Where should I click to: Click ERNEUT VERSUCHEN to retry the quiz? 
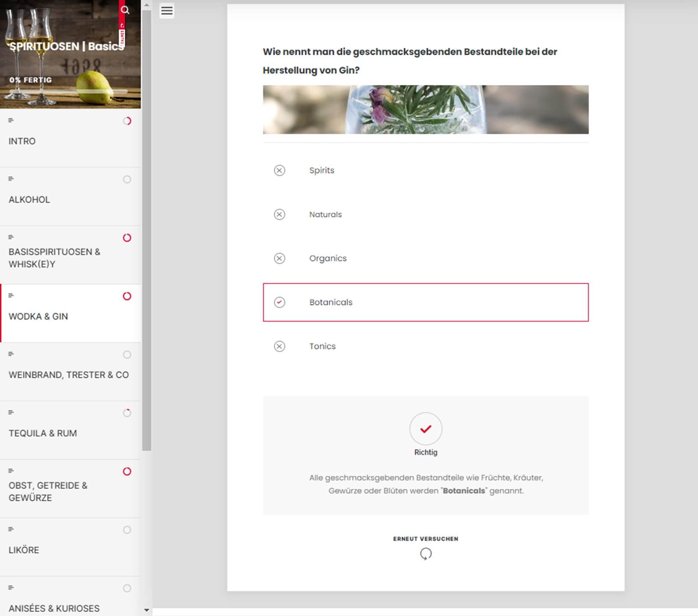click(425, 539)
